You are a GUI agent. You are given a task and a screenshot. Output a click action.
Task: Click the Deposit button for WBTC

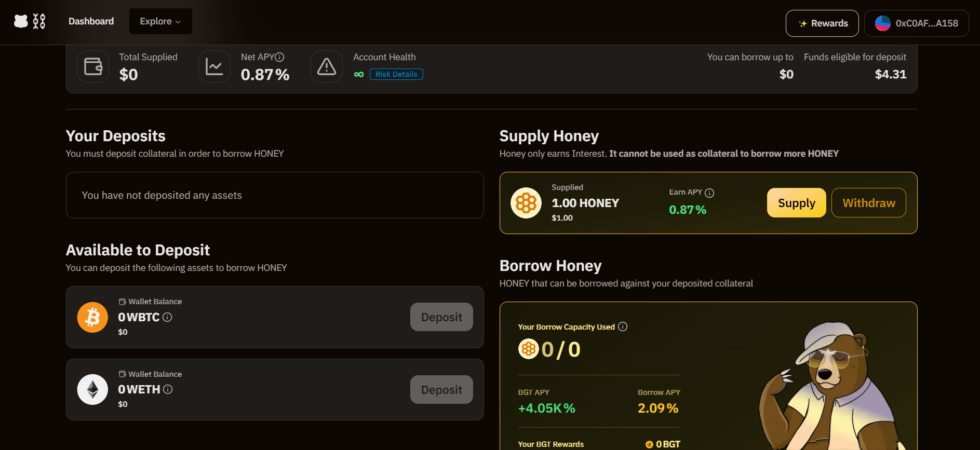[441, 317]
